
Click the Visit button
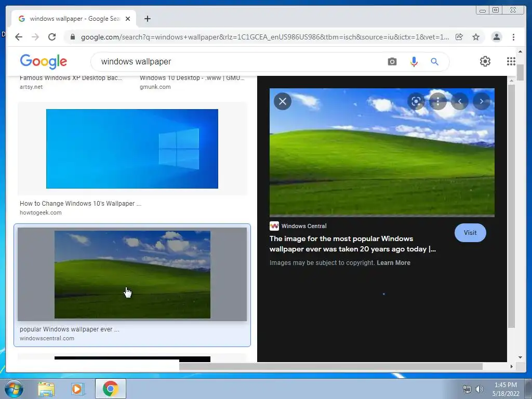tap(470, 233)
